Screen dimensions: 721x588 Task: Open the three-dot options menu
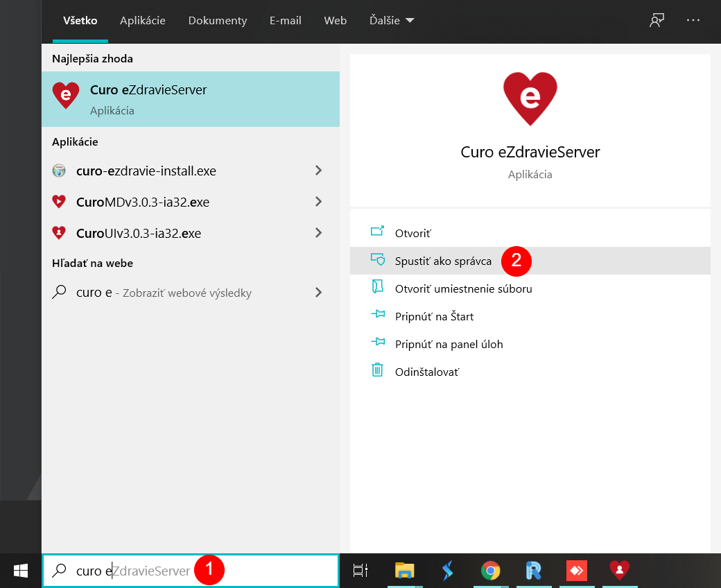[693, 20]
